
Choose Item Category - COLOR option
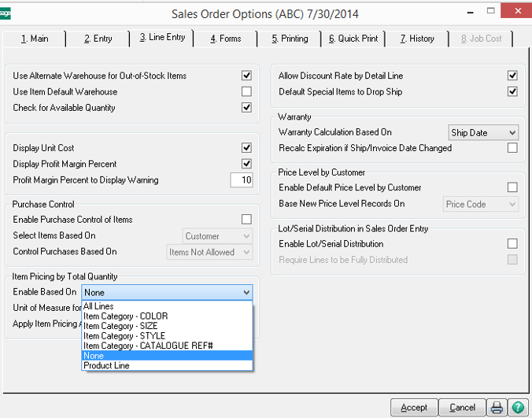tap(125, 316)
